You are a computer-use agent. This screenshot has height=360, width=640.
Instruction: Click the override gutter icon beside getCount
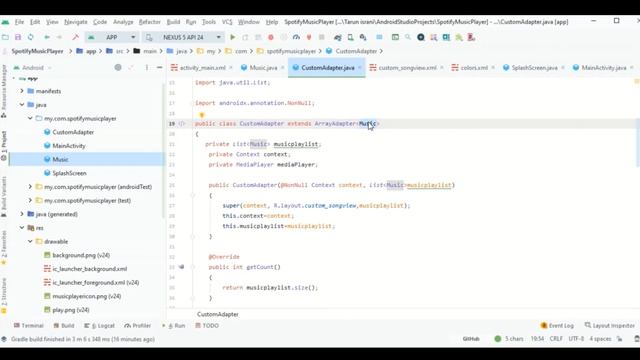(x=181, y=267)
